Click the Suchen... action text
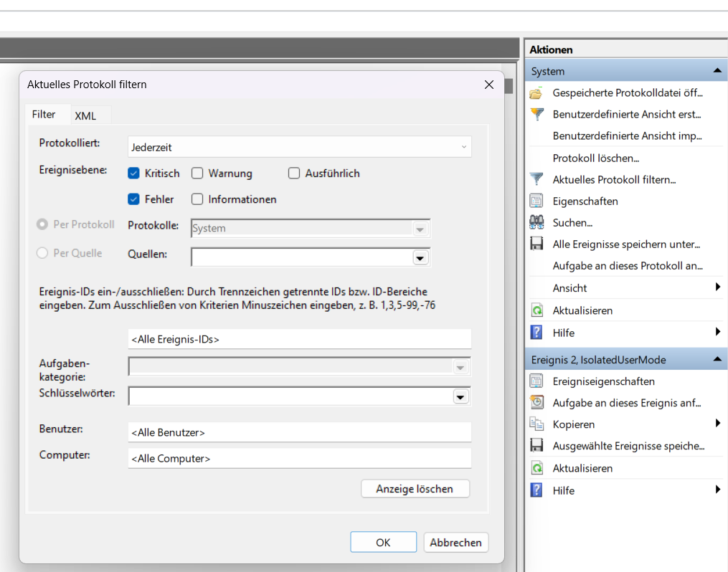 [x=572, y=223]
